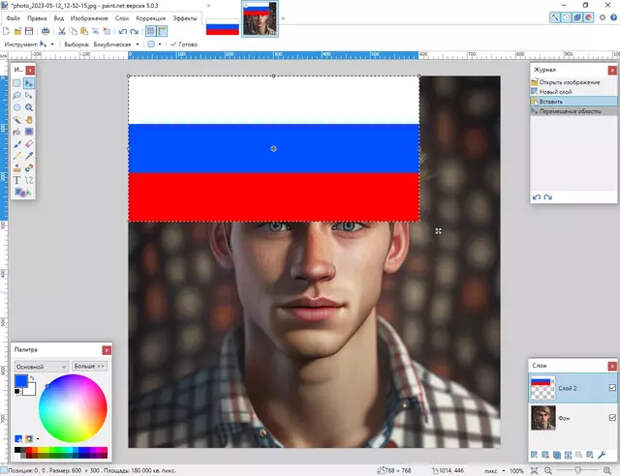Click the Cut scissors icon
Image resolution: width=620 pixels, height=476 pixels.
62,31
